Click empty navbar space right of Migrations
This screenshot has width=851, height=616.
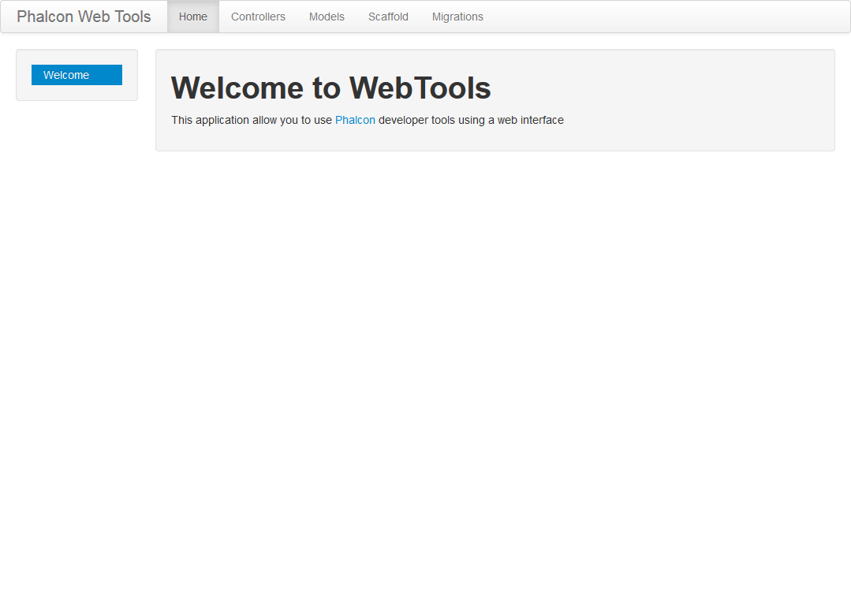pos(670,17)
